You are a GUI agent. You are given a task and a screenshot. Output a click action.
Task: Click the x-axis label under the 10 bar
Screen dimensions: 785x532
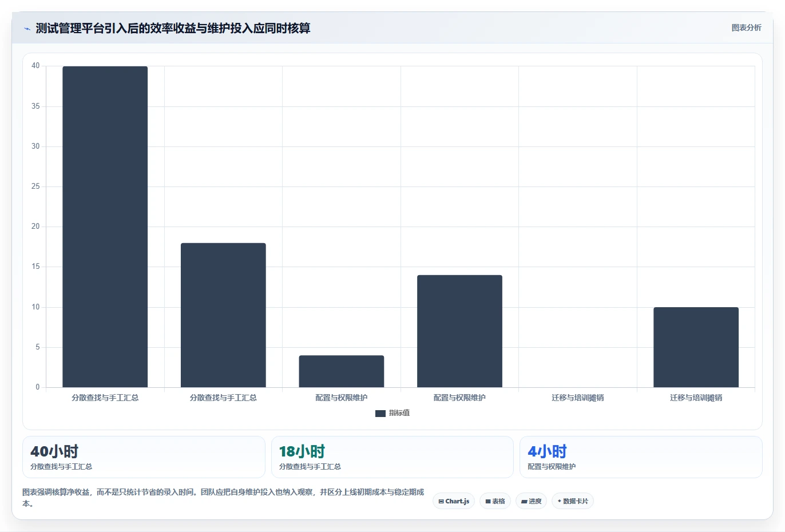696,398
